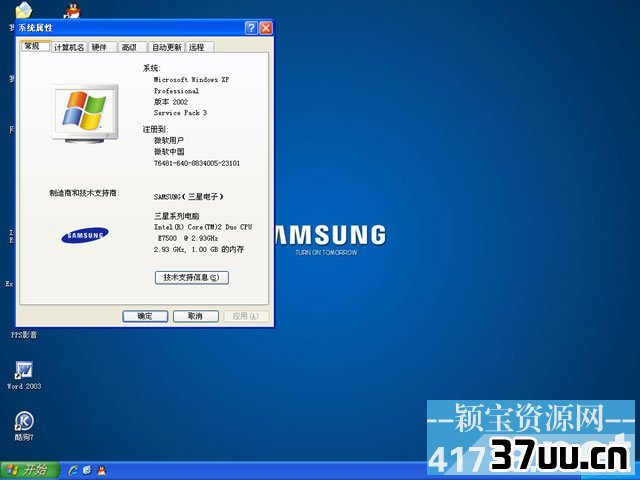This screenshot has width=640, height=480.
Task: Click the 技术支持信息 button
Action: point(191,278)
